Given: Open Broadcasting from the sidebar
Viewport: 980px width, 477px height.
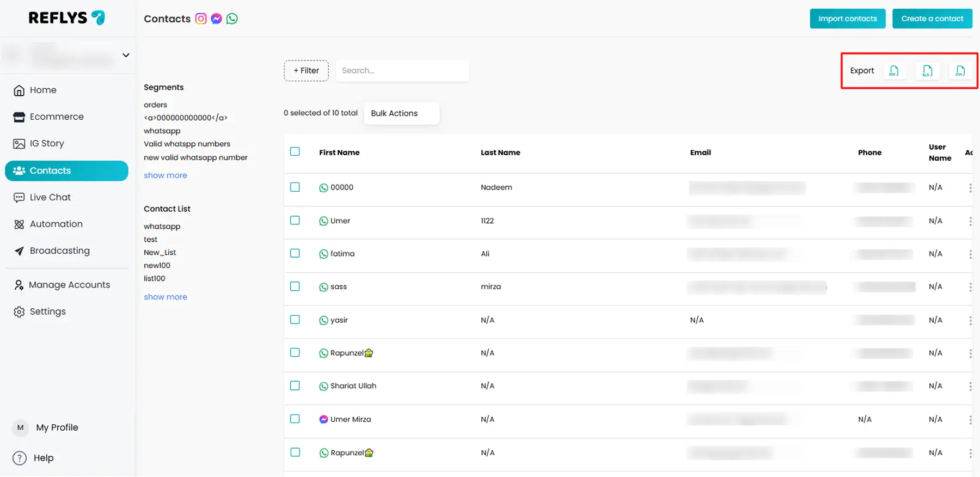Looking at the screenshot, I should [59, 250].
